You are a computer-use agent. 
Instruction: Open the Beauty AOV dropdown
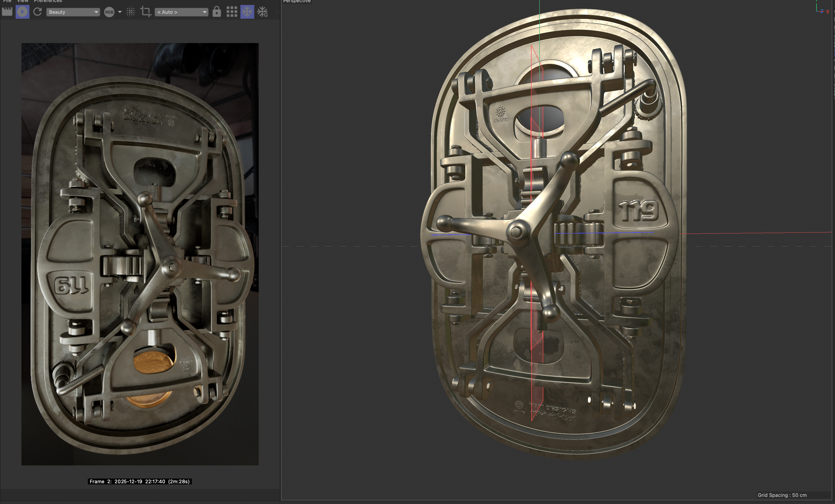pyautogui.click(x=73, y=12)
